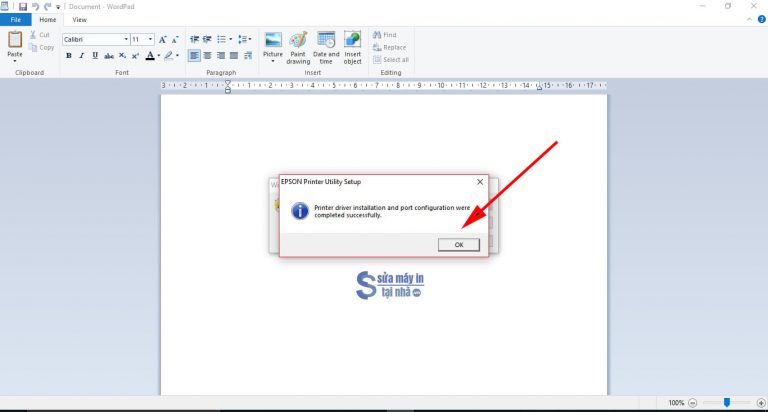The height and width of the screenshot is (412, 768).
Task: Expand the font size dropdown
Action: (x=150, y=39)
